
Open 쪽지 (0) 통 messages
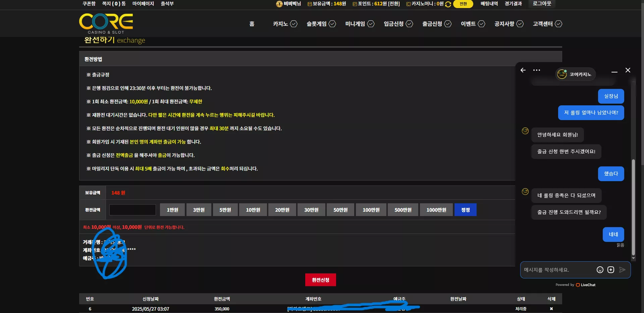(114, 4)
